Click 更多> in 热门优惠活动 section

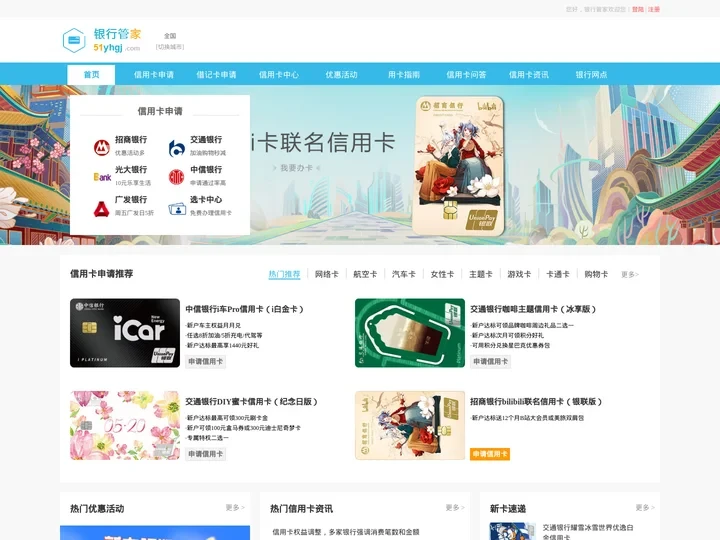point(235,507)
